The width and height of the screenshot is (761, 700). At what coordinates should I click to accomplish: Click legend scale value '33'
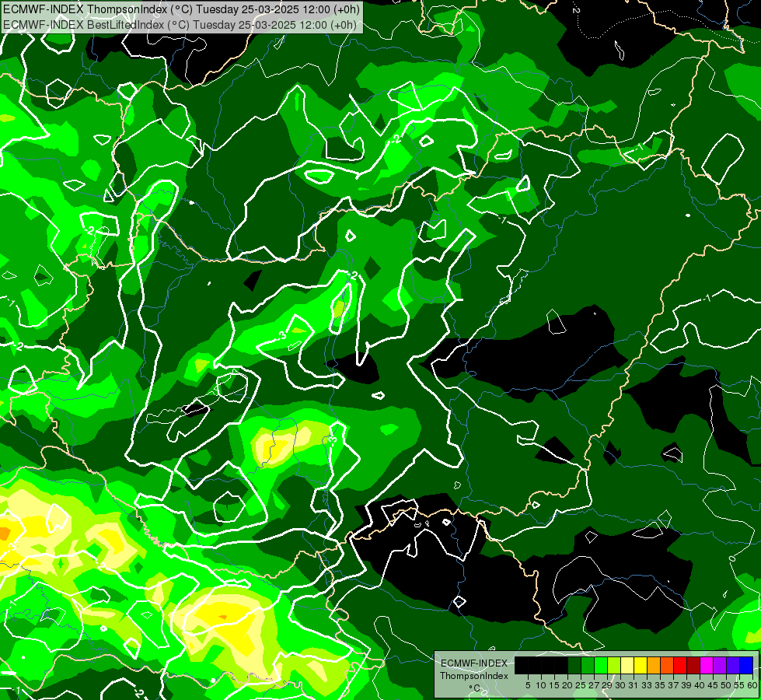click(647, 685)
